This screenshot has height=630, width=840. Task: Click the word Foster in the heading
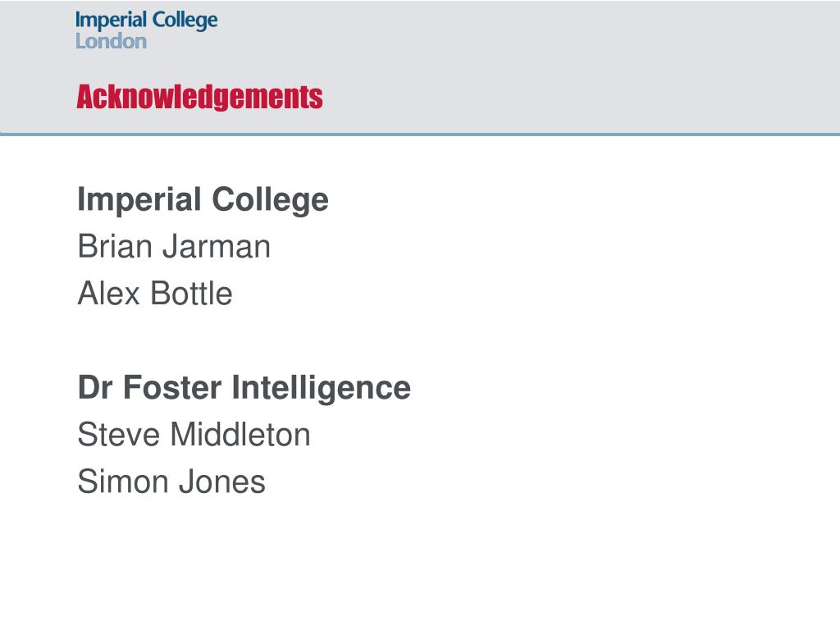[172, 388]
